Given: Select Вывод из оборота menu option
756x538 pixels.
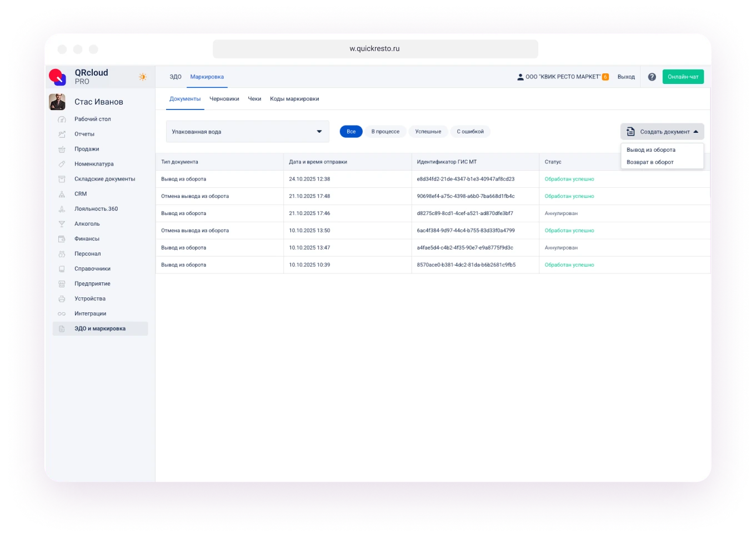Looking at the screenshot, I should coord(650,150).
